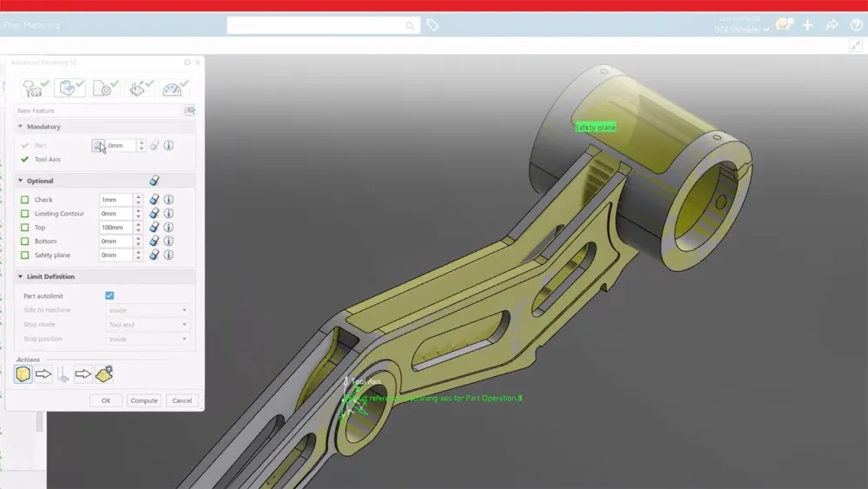Clear the Limiting Contour with its eraser
The height and width of the screenshot is (489, 868).
(x=155, y=214)
